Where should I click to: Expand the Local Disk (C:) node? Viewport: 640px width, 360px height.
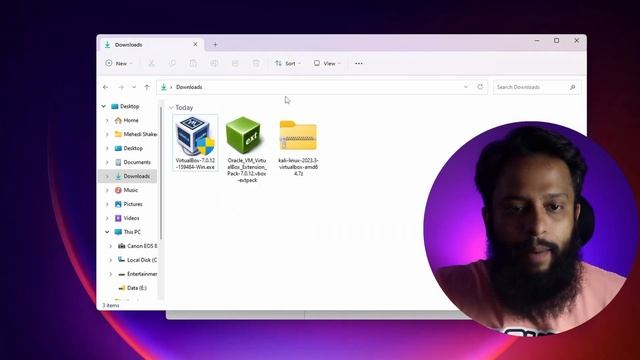110,260
